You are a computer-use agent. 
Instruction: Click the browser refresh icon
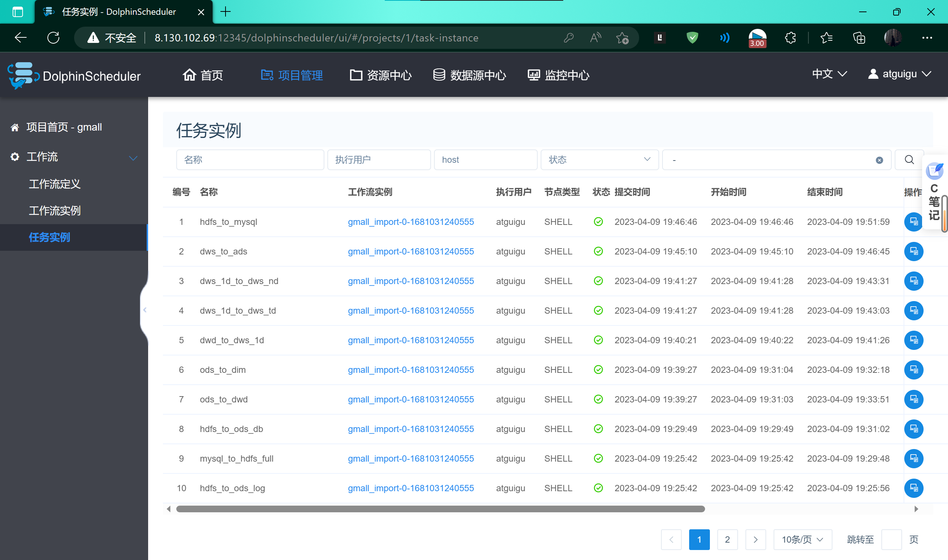53,38
